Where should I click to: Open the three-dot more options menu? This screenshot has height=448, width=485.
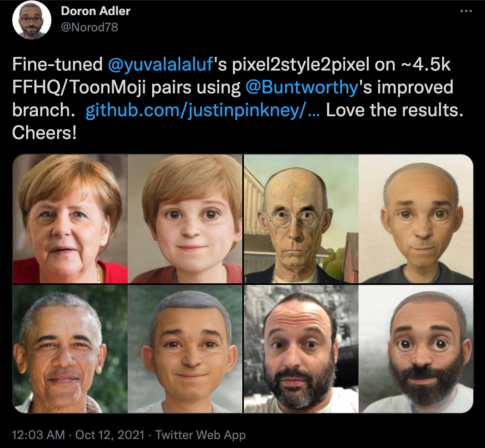[466, 11]
